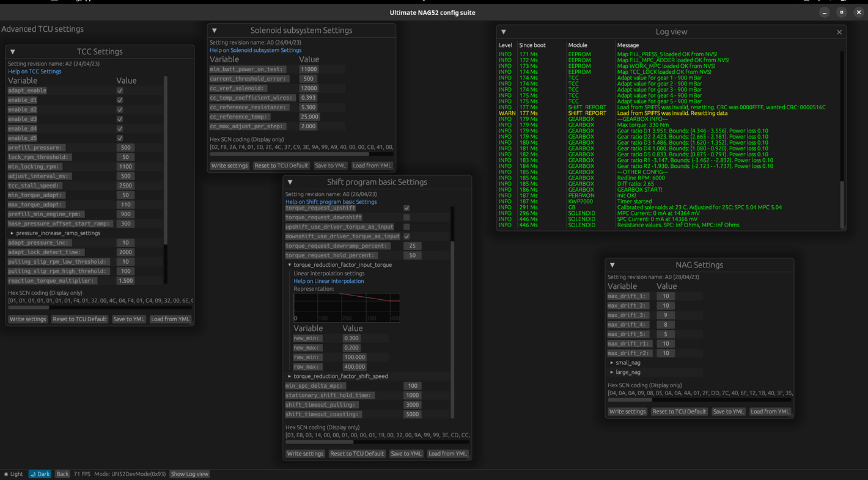Viewport: 868px width, 480px height.
Task: Collapse the TCC Settings window triangle
Action: point(12,52)
